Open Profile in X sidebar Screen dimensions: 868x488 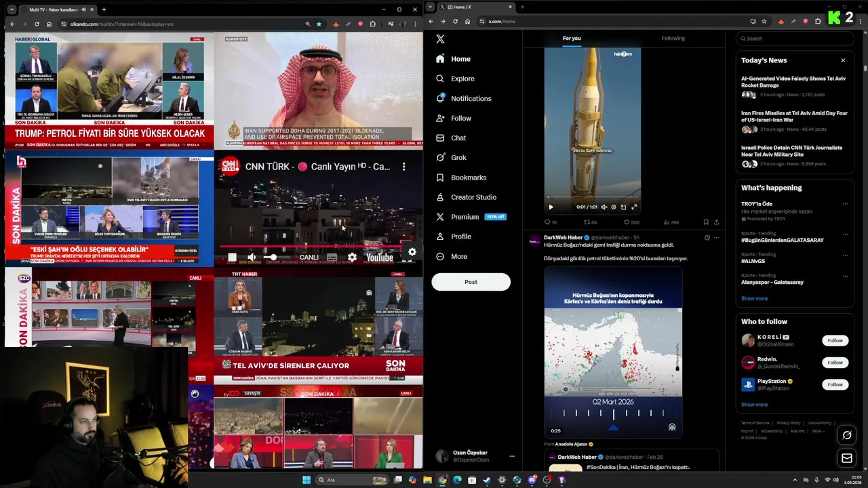pyautogui.click(x=454, y=237)
